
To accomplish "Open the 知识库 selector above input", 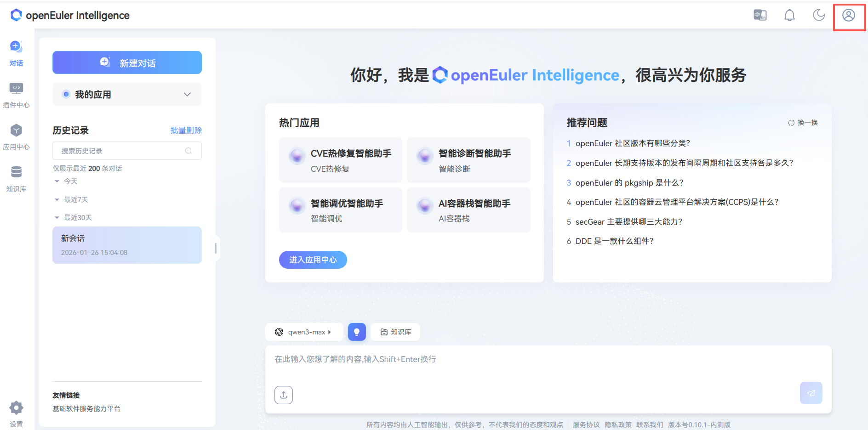I will (395, 332).
